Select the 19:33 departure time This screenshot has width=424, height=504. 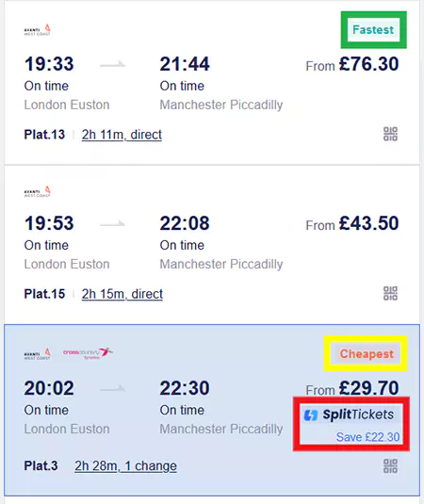click(x=49, y=64)
